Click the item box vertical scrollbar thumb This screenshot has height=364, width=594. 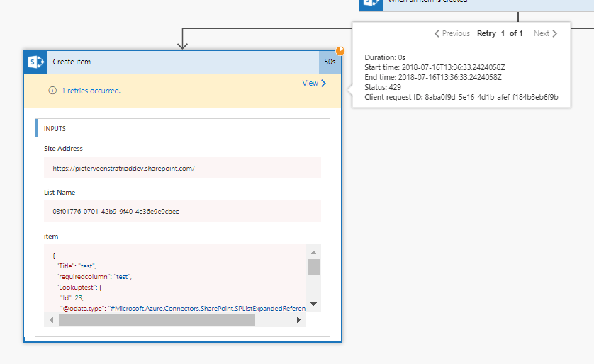pyautogui.click(x=314, y=267)
